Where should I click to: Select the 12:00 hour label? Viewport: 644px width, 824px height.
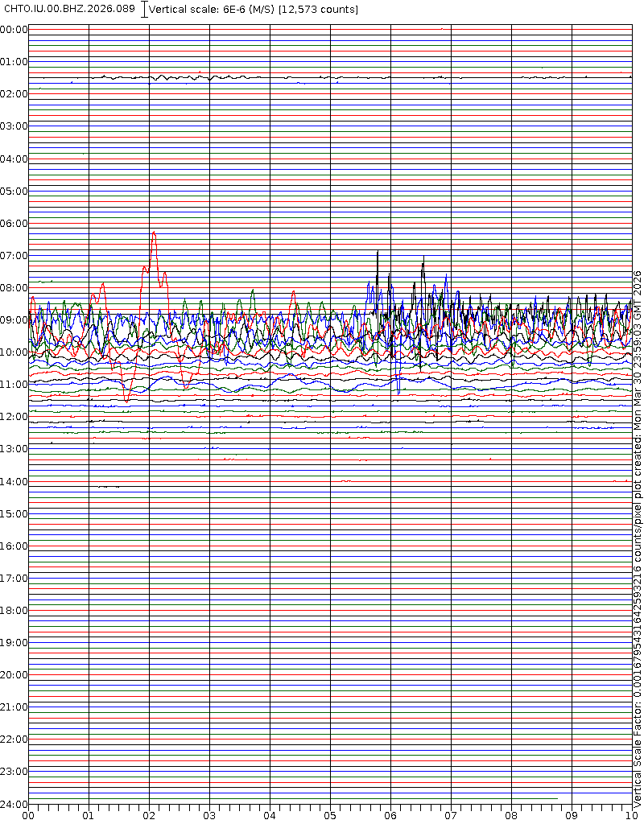(14, 417)
